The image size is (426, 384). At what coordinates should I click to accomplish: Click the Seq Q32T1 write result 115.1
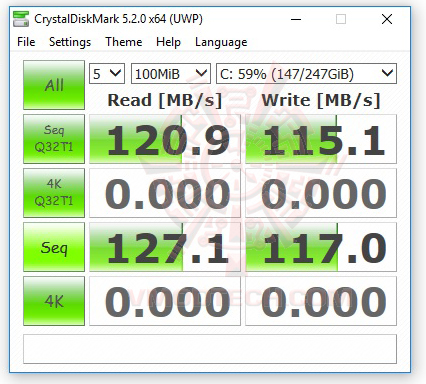(x=321, y=139)
